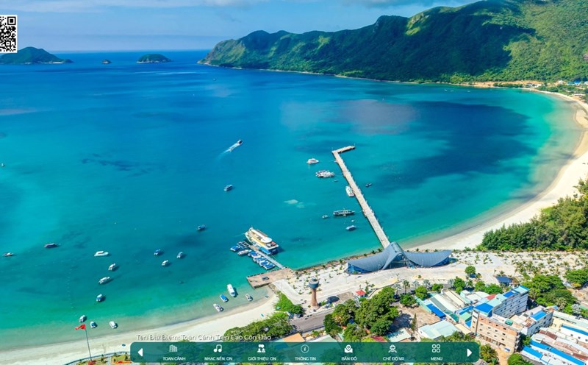The image size is (588, 365).
Task: Open the Thông tin info panel
Action: click(305, 352)
